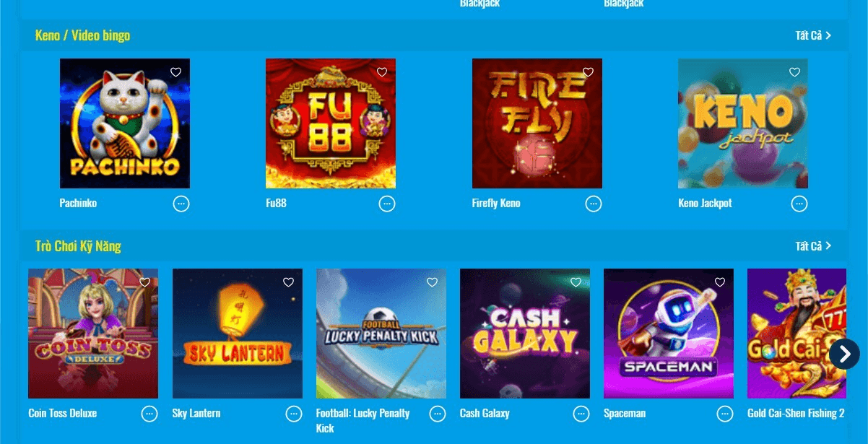868x444 pixels.
Task: Open more options for Keno Jackpot
Action: tap(799, 204)
